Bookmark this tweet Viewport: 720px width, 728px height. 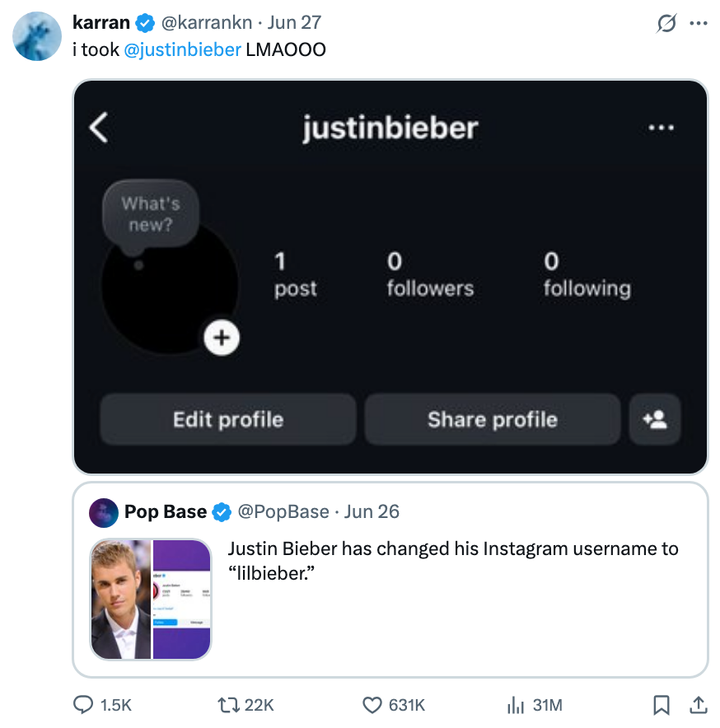click(661, 705)
